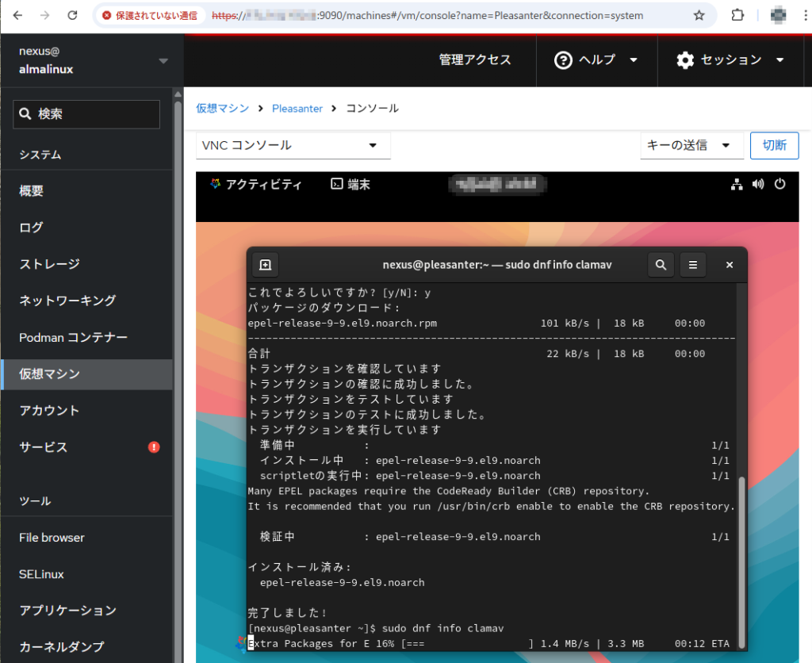
Task: Click the terminal new tab icon
Action: coord(266,265)
